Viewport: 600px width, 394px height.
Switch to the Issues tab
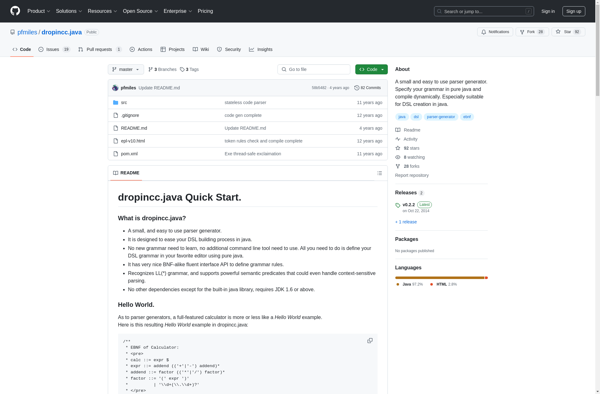pos(54,49)
